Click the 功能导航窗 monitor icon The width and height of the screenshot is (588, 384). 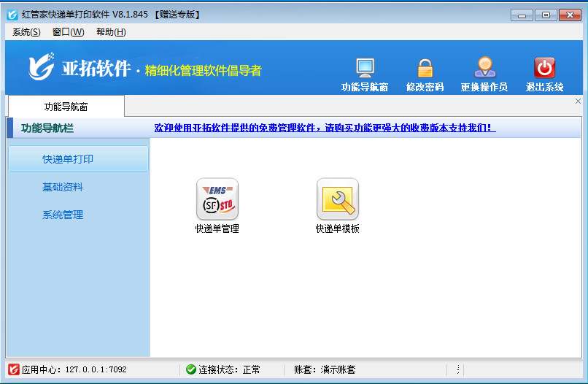365,68
